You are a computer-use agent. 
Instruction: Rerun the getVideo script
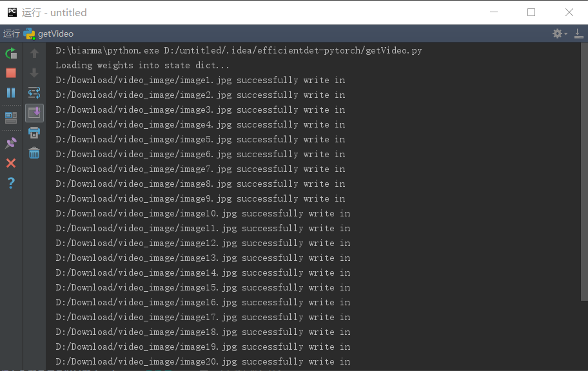pos(11,53)
